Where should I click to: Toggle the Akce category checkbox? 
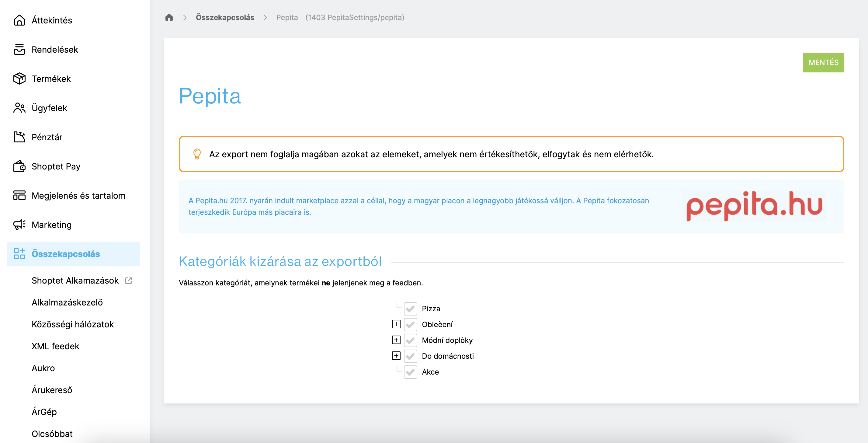[410, 372]
